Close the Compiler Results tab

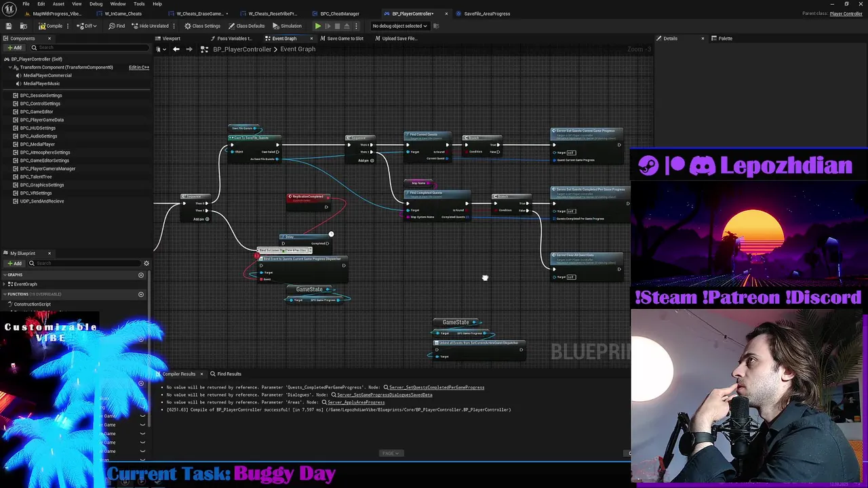(x=201, y=373)
